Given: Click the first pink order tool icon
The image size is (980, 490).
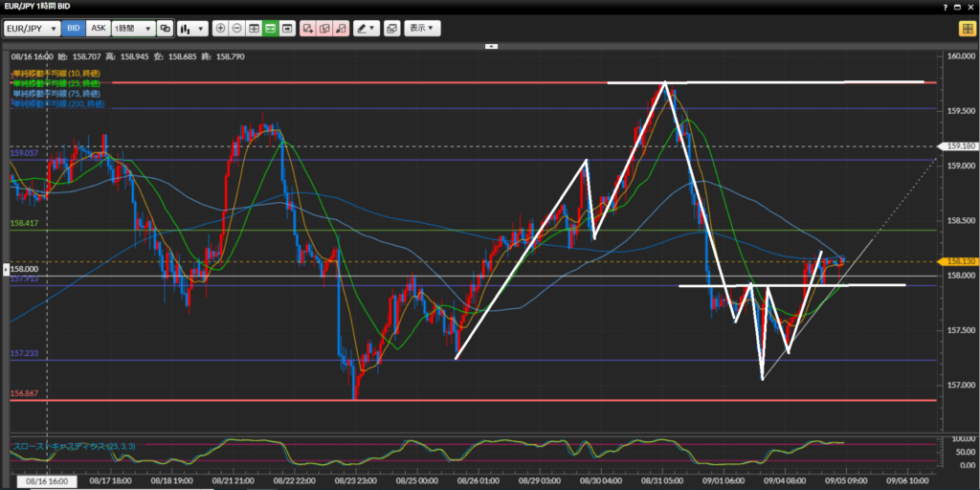Looking at the screenshot, I should click(308, 29).
